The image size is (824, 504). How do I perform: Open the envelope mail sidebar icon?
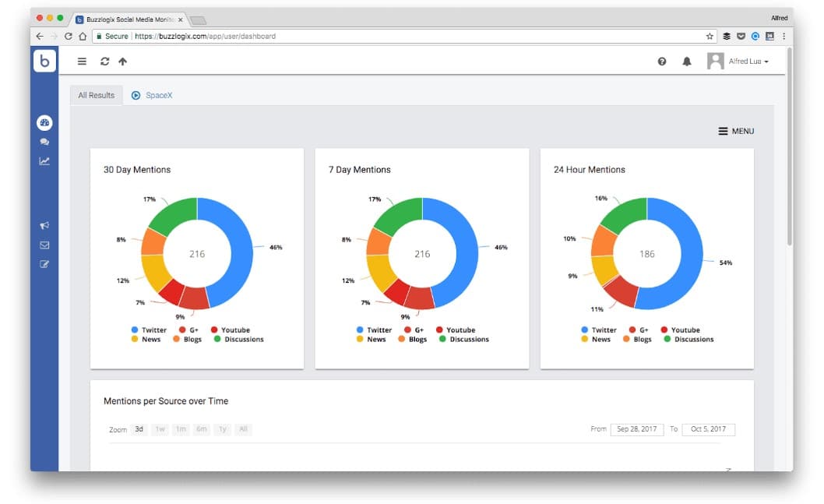click(x=44, y=245)
